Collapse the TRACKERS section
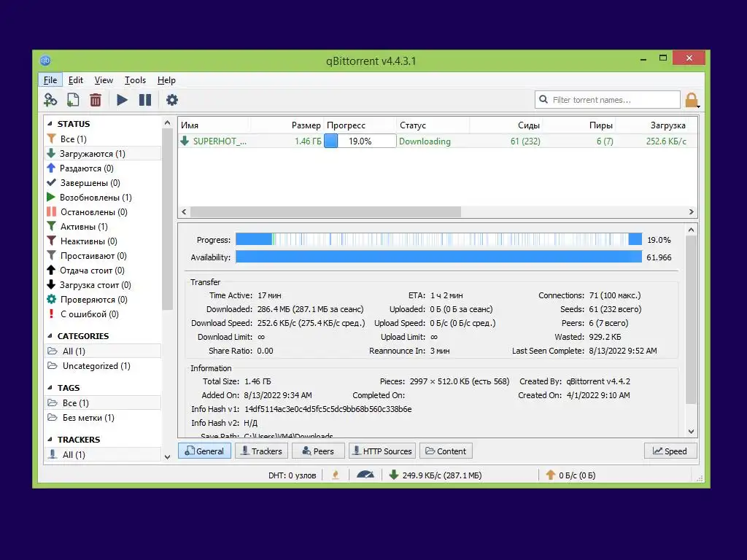The image size is (747, 560). click(x=50, y=440)
